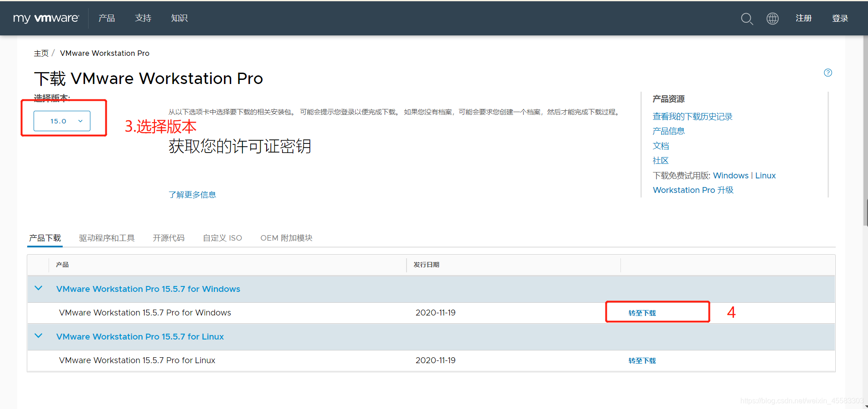Click VMware Workstation Pro 15.5.7 for Linux heading

140,337
